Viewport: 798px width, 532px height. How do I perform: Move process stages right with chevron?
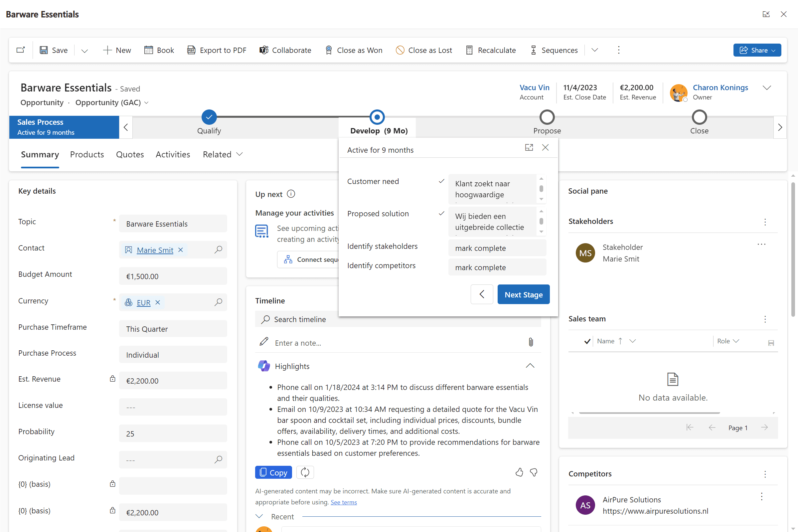coord(780,127)
